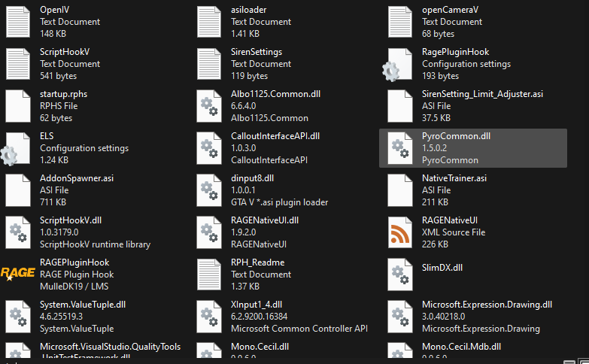The width and height of the screenshot is (589, 364).
Task: Select the 'Microsoft.Expression.Drawing.dll' file name
Action: [487, 305]
